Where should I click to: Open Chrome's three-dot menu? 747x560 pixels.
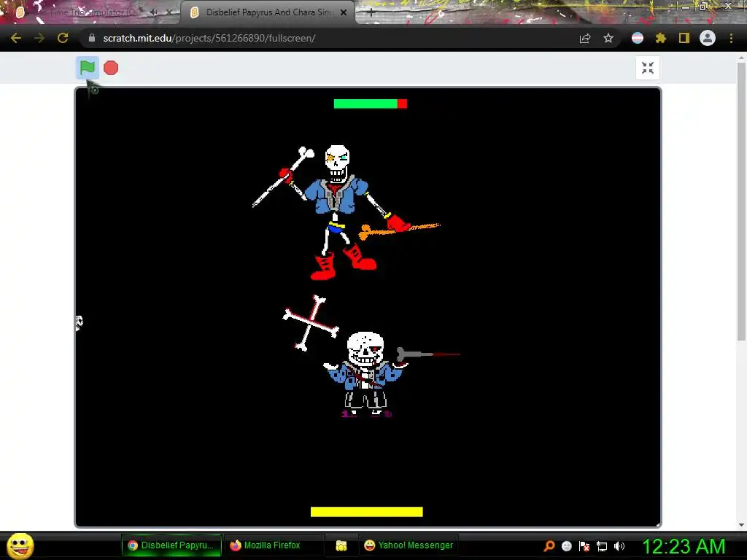coord(731,38)
